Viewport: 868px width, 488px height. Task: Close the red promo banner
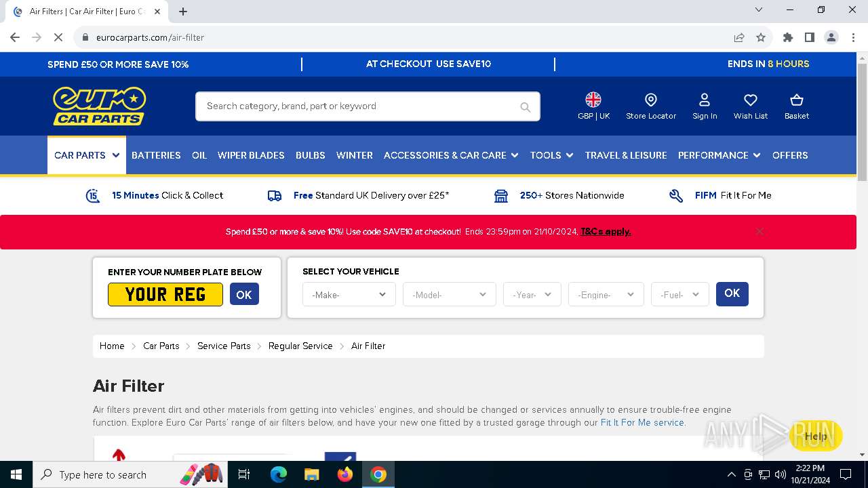(759, 231)
